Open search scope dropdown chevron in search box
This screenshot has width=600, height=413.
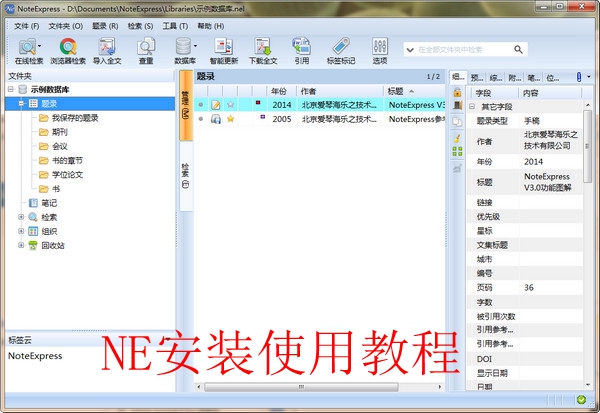[x=410, y=50]
